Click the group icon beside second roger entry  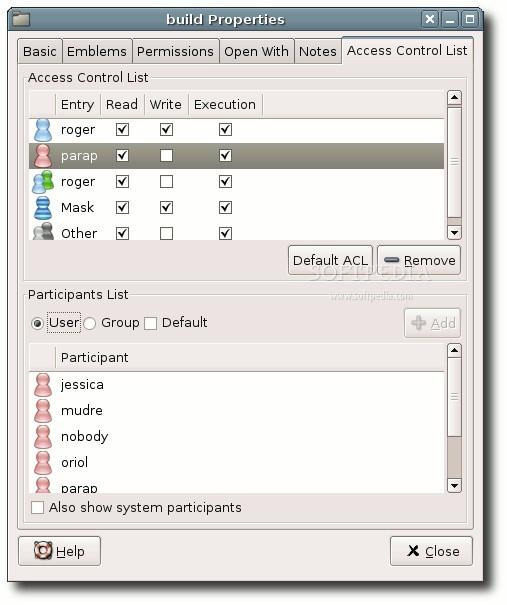point(43,182)
